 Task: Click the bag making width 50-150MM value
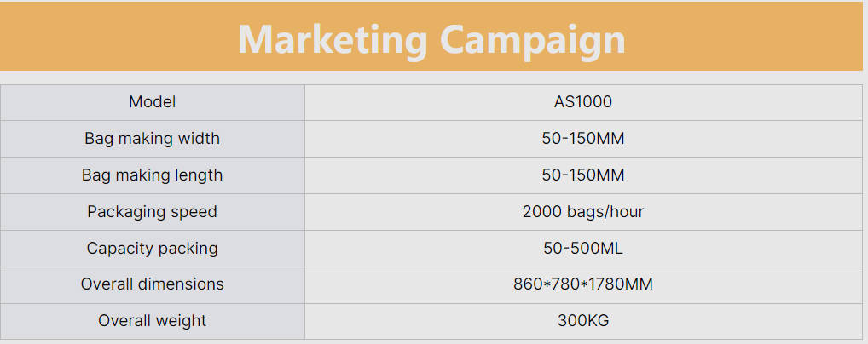[x=582, y=138]
